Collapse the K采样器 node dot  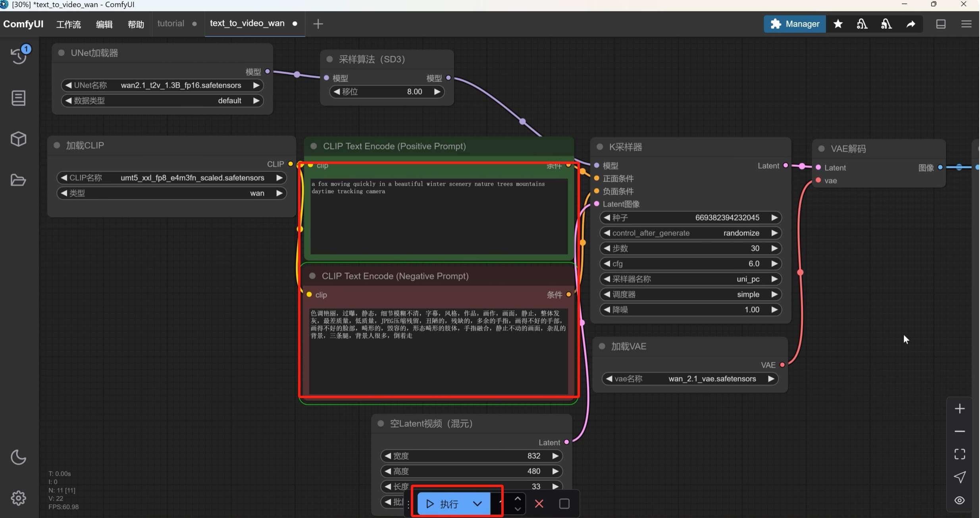coord(600,147)
